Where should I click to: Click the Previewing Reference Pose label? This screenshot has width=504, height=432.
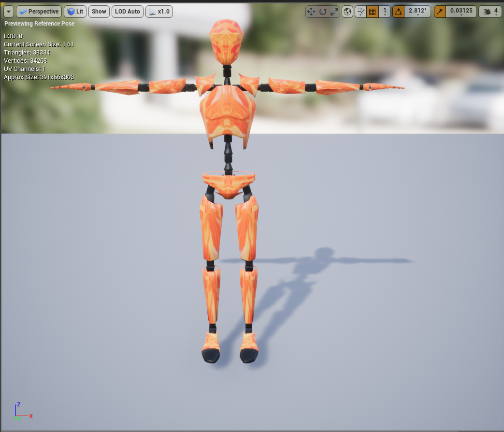pos(40,24)
